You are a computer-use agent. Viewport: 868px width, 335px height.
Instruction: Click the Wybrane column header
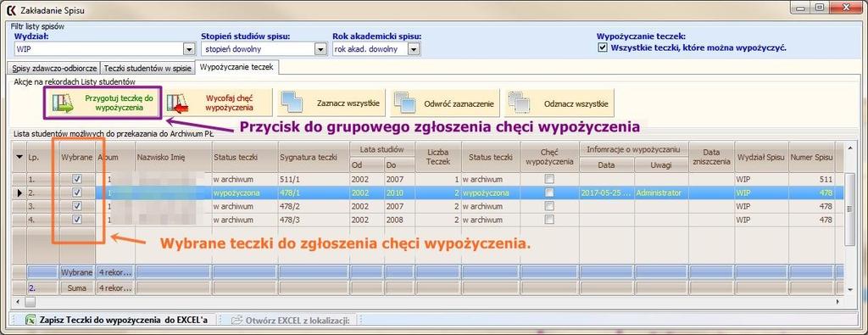point(77,157)
